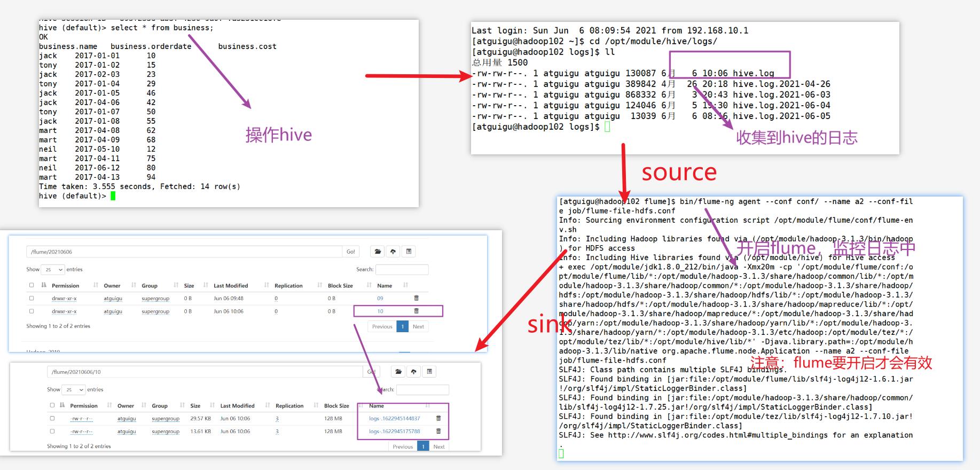Image resolution: width=980 pixels, height=470 pixels.
Task: Open file logs-.1622945144837
Action: tap(395, 419)
